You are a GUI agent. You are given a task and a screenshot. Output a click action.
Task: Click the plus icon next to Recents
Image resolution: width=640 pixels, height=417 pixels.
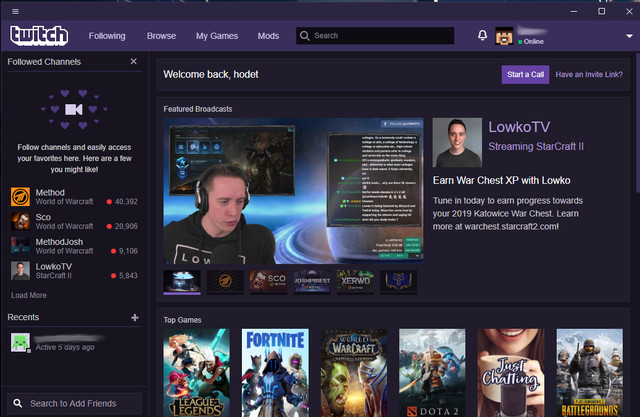point(135,317)
